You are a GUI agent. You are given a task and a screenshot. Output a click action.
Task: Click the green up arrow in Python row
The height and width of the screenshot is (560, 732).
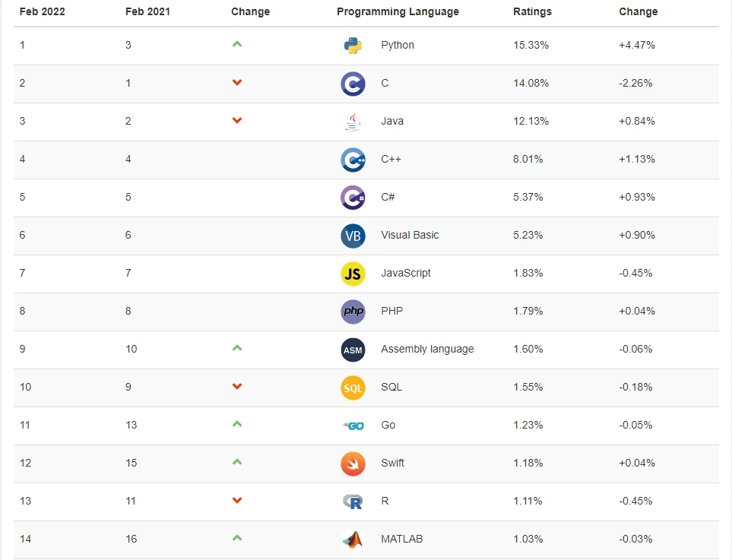(237, 44)
